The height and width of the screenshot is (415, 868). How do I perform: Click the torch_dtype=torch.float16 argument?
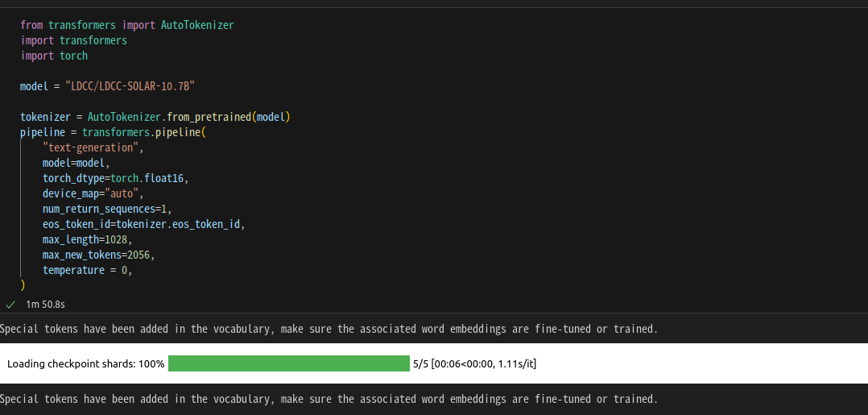point(115,178)
